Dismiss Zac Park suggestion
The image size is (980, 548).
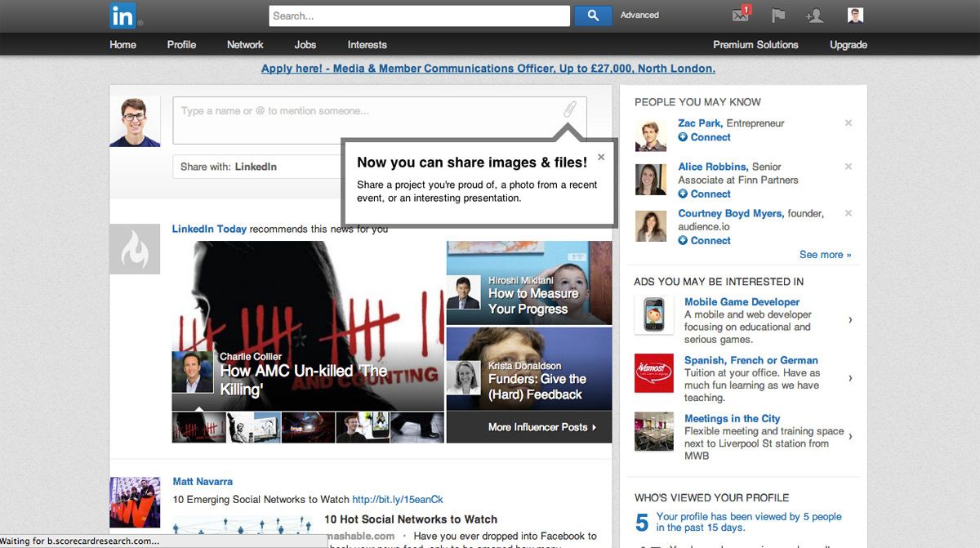(849, 123)
